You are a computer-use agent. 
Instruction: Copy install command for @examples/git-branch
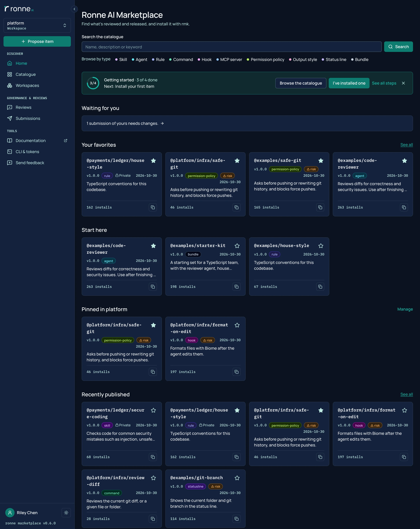[x=236, y=519]
